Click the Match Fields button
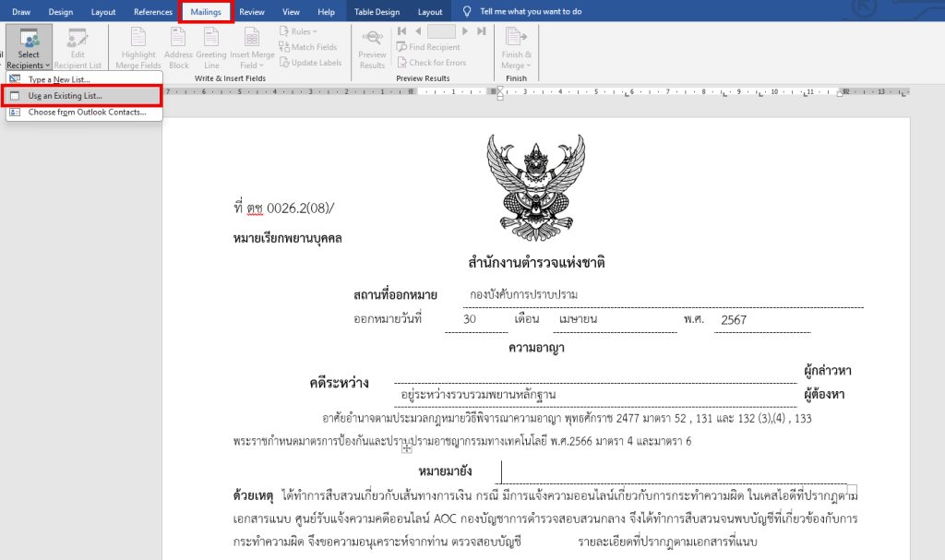The image size is (945, 560). click(308, 47)
